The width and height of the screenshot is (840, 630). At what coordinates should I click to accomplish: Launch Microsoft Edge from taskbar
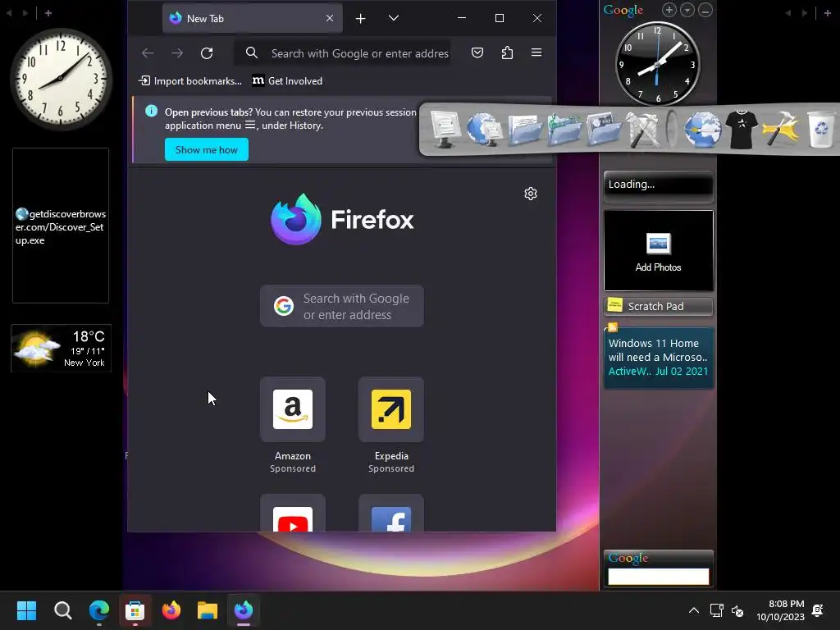[x=99, y=610]
